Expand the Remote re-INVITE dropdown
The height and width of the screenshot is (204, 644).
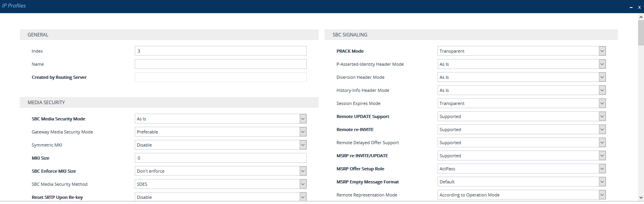coord(521,130)
